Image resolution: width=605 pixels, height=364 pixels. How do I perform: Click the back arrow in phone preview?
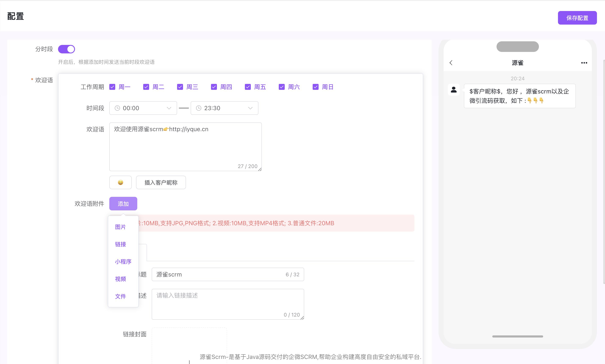pyautogui.click(x=451, y=63)
